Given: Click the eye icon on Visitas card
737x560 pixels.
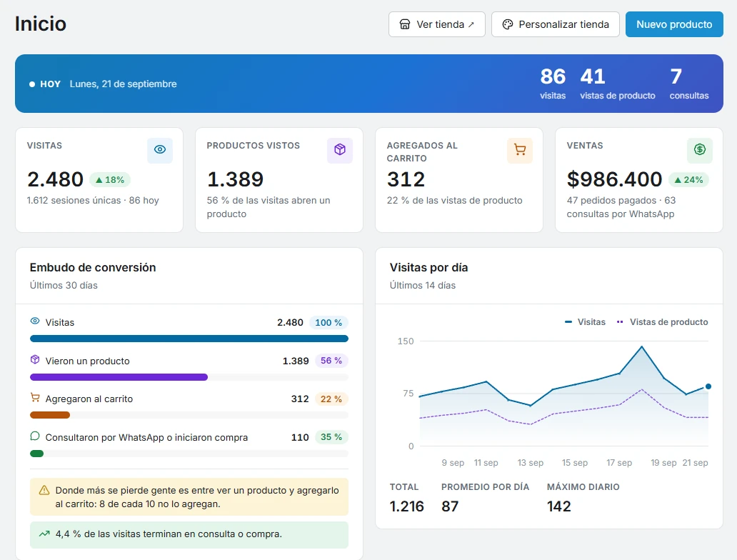Looking at the screenshot, I should point(160,150).
